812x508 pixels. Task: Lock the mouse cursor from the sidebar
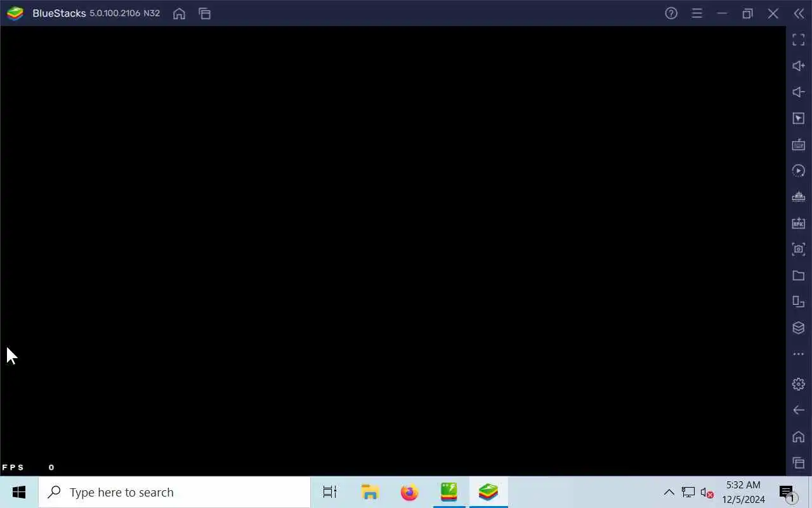799,118
